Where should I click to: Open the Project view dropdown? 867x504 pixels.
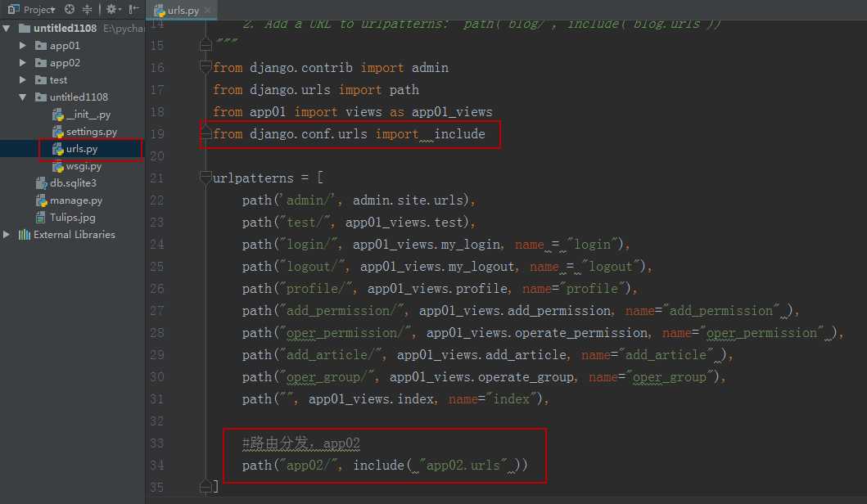pos(39,9)
